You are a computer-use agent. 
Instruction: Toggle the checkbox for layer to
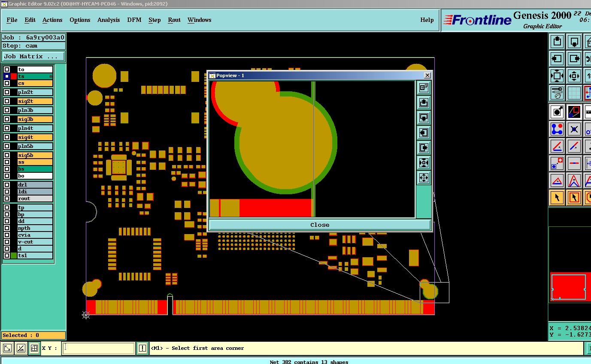[7, 69]
